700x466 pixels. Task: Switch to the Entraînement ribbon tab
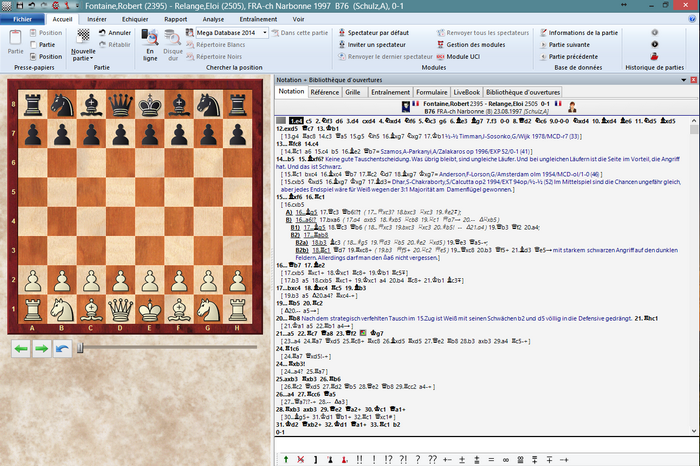(258, 19)
